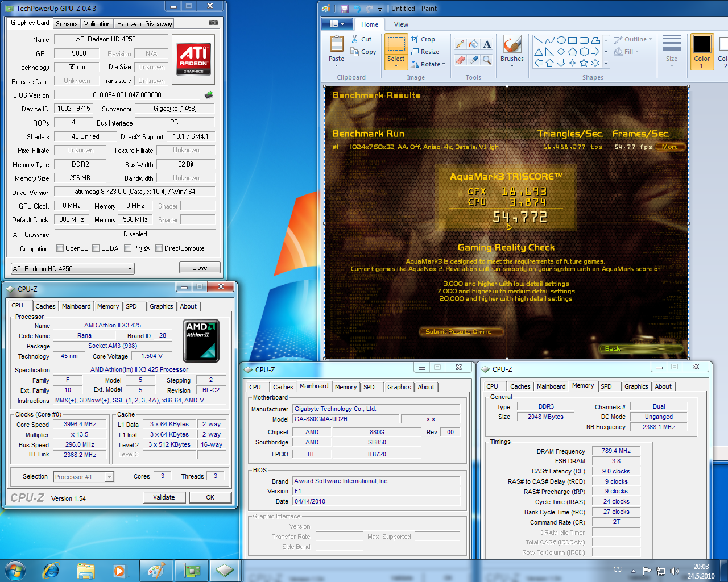
Task: Click the BIOS save chip icon in GPU-Z
Action: 209,95
